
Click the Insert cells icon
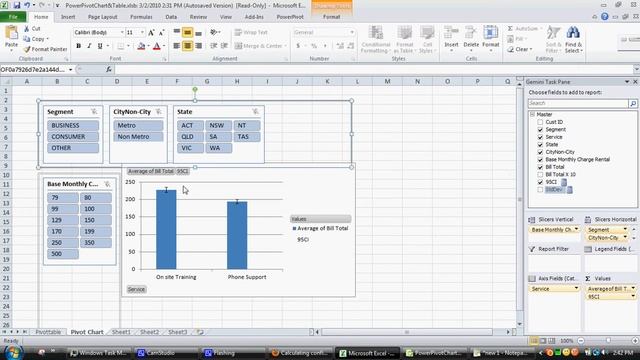451,33
